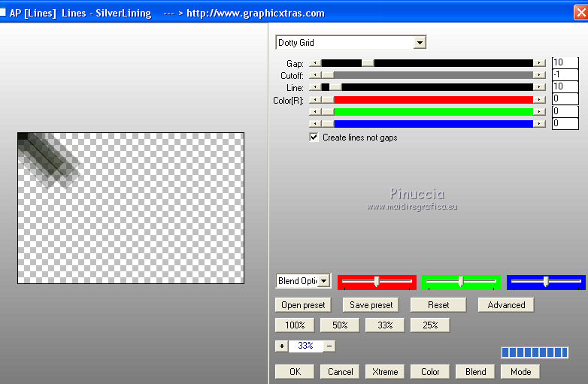This screenshot has width=588, height=384.
Task: Open the Dotty Grid style dropdown
Action: tap(420, 43)
